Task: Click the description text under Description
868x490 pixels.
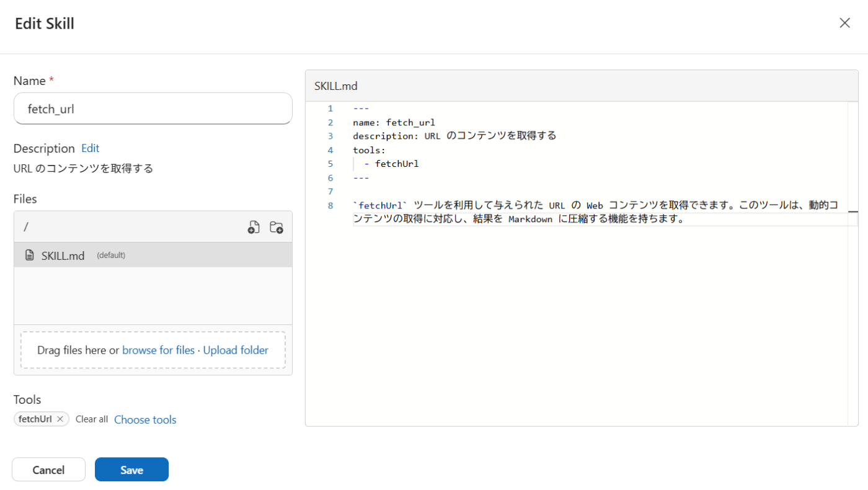Action: click(x=83, y=169)
